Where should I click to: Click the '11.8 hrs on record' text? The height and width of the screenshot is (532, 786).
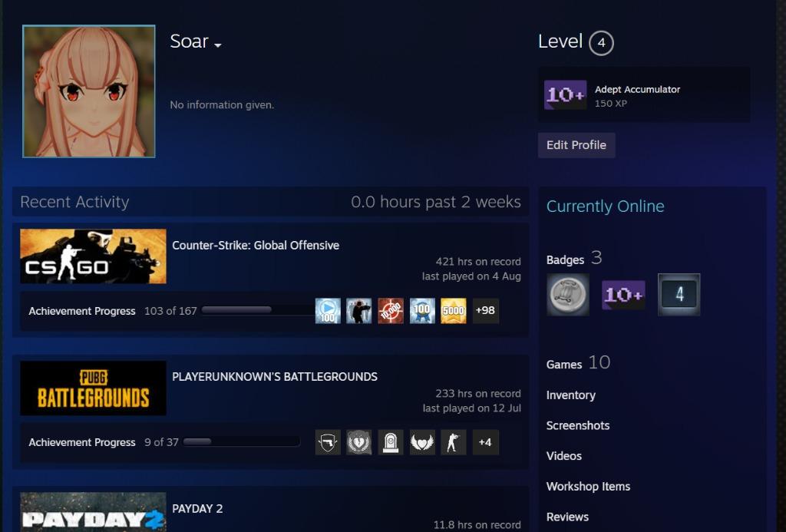(x=477, y=525)
